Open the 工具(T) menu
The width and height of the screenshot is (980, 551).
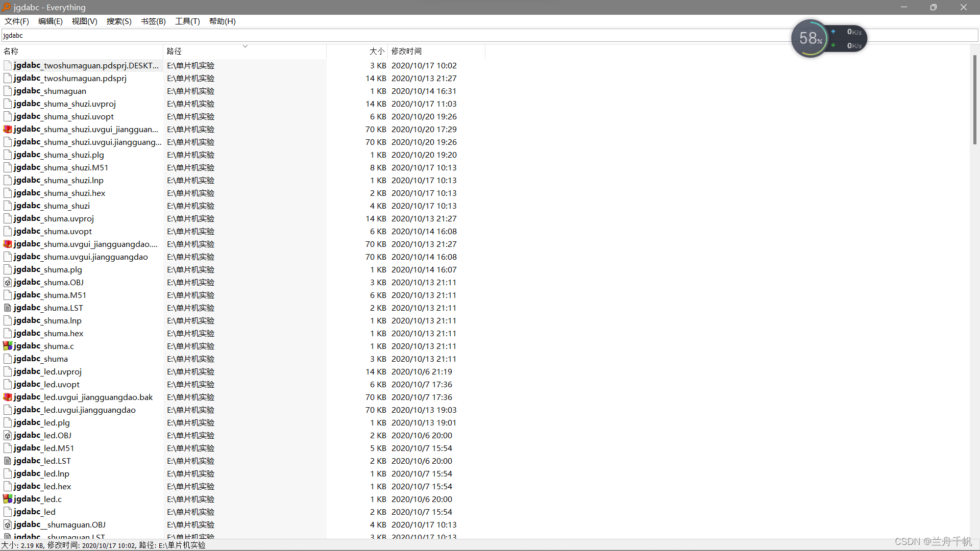(x=187, y=21)
